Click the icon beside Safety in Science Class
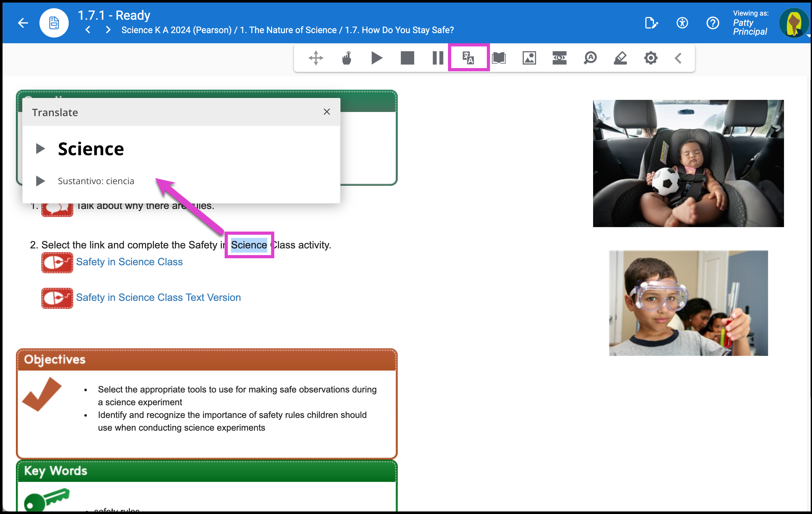This screenshot has height=514, width=812. coord(57,262)
